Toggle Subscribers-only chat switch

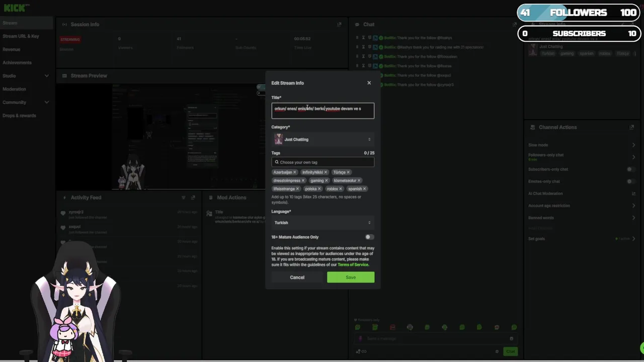pyautogui.click(x=631, y=169)
